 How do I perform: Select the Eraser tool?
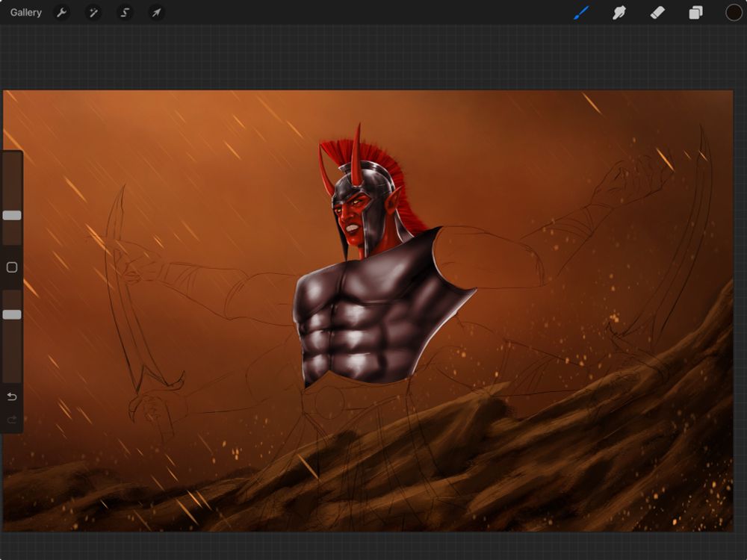click(x=657, y=13)
